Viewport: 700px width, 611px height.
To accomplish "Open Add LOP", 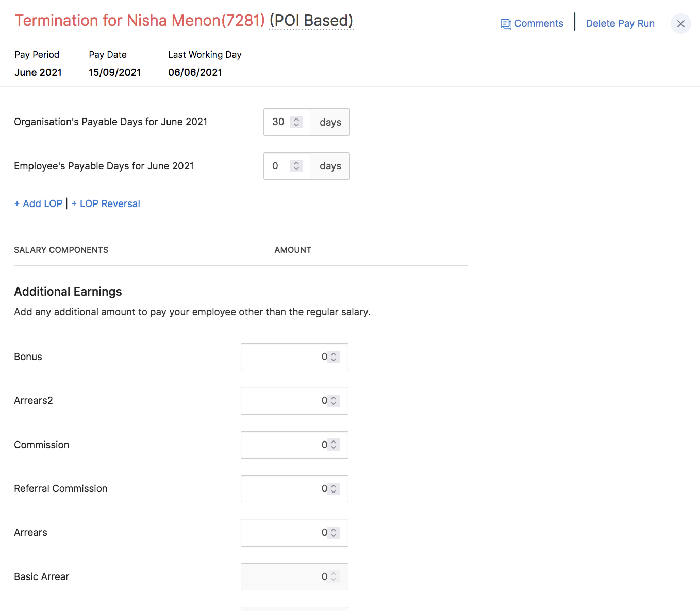I will [38, 203].
